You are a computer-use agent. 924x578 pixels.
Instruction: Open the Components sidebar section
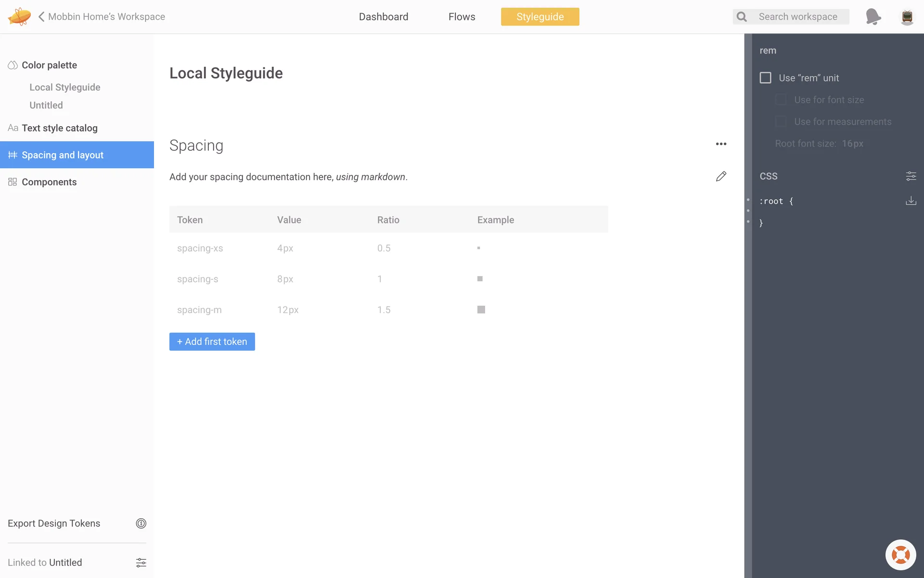49,182
